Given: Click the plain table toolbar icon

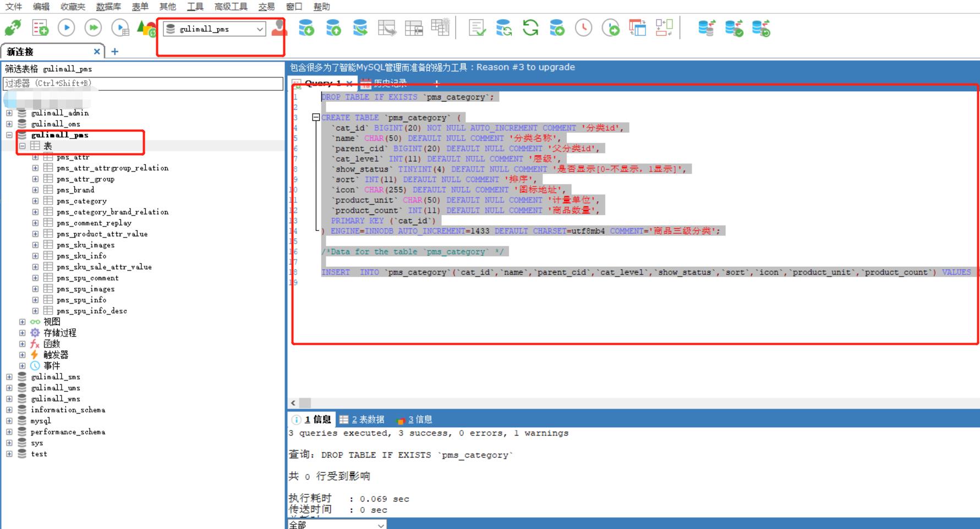Looking at the screenshot, I should coord(414,27).
